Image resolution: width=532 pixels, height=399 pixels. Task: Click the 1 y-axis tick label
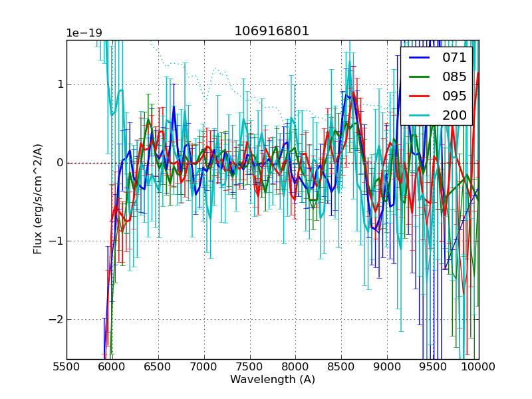pos(59,84)
